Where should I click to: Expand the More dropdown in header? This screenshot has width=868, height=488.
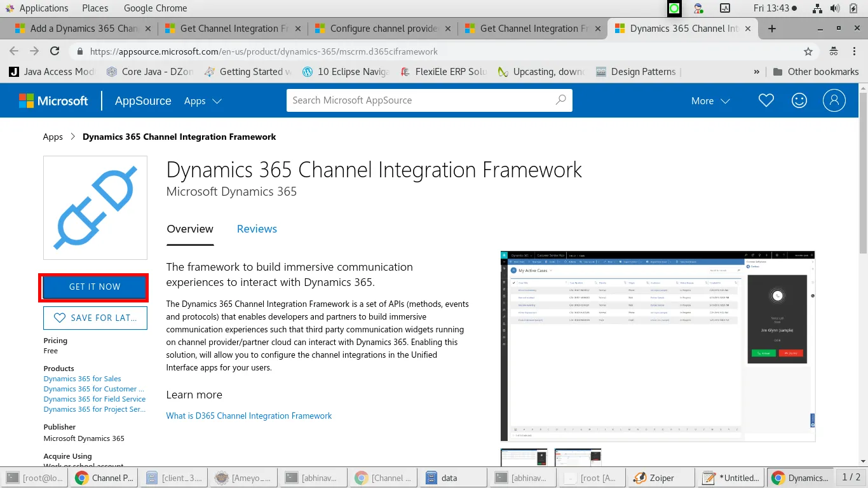click(710, 101)
